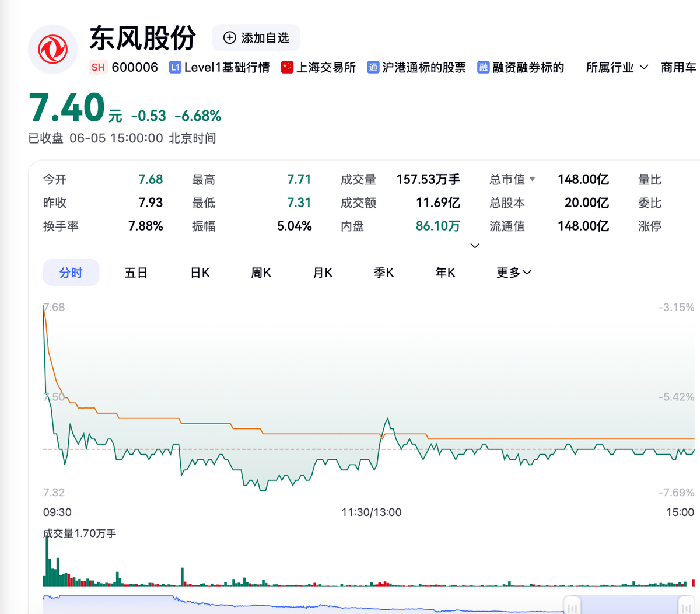
Task: Click the 成交量 value 157.53万手
Action: [x=428, y=179]
